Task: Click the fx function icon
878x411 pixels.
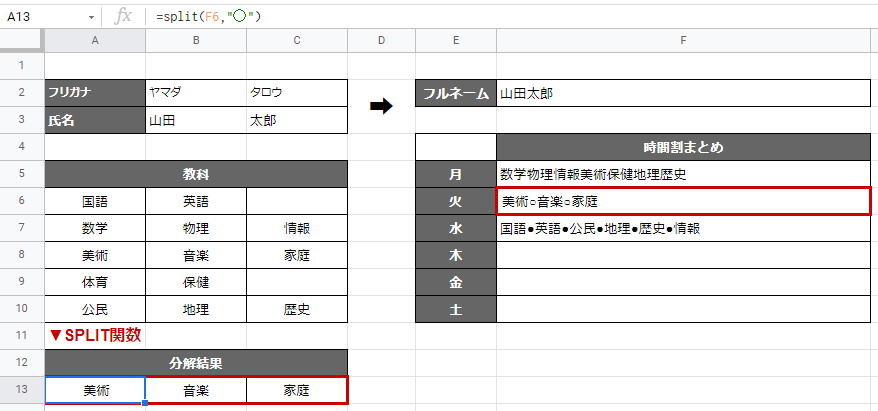Action: click(x=124, y=16)
